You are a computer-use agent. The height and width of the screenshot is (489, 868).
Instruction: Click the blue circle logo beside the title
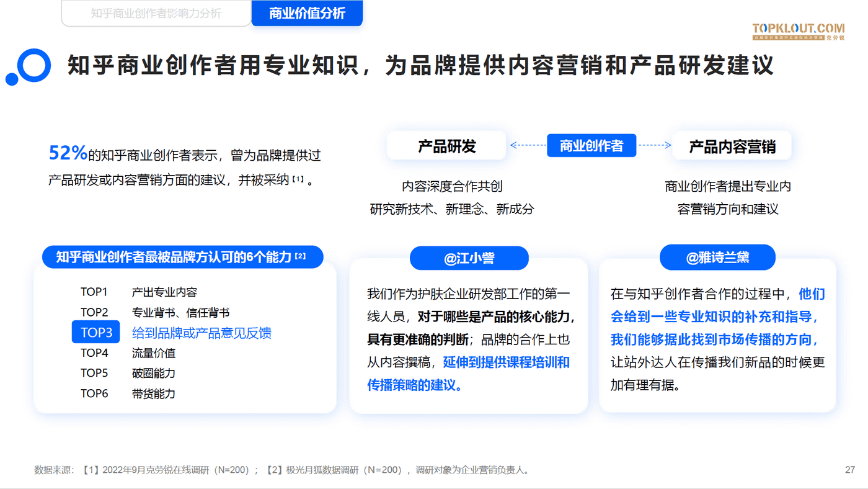pyautogui.click(x=29, y=66)
